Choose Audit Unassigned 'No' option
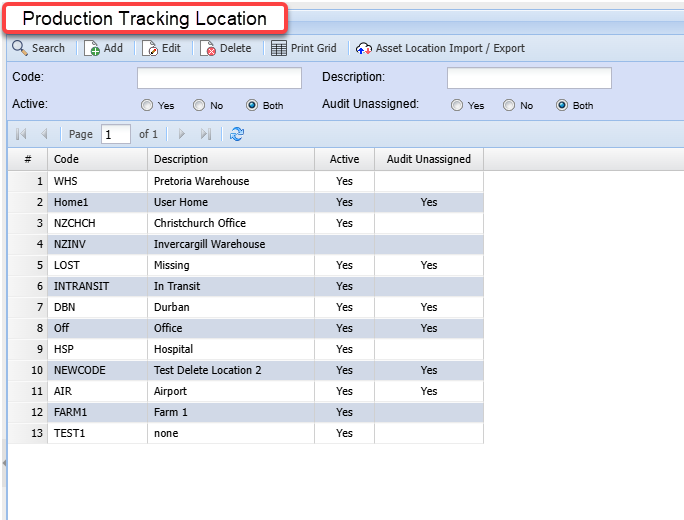 [509, 105]
